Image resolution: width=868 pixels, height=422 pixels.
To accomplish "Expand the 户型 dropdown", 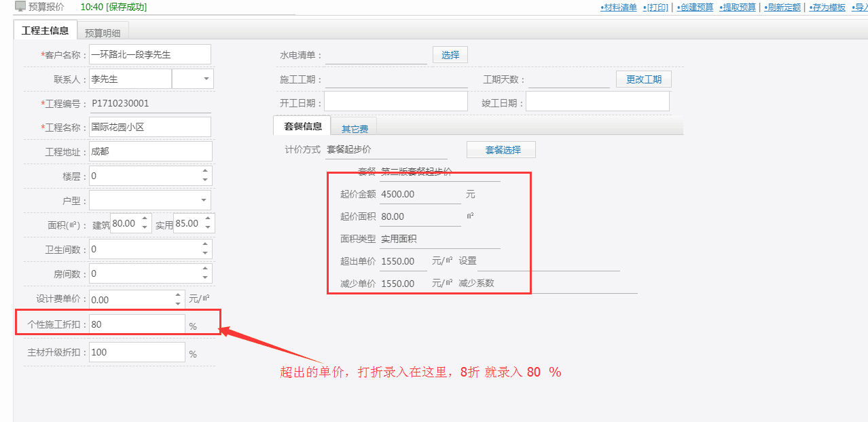I will 204,200.
